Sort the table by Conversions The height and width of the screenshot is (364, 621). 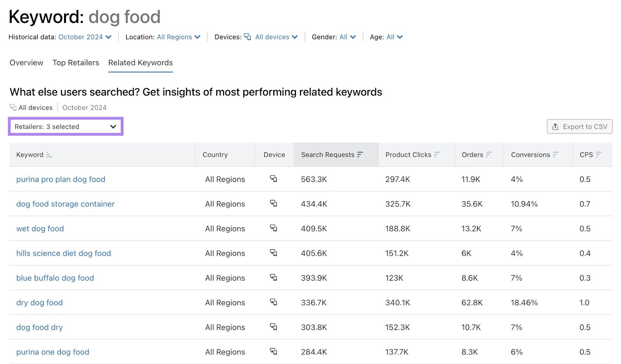click(556, 154)
